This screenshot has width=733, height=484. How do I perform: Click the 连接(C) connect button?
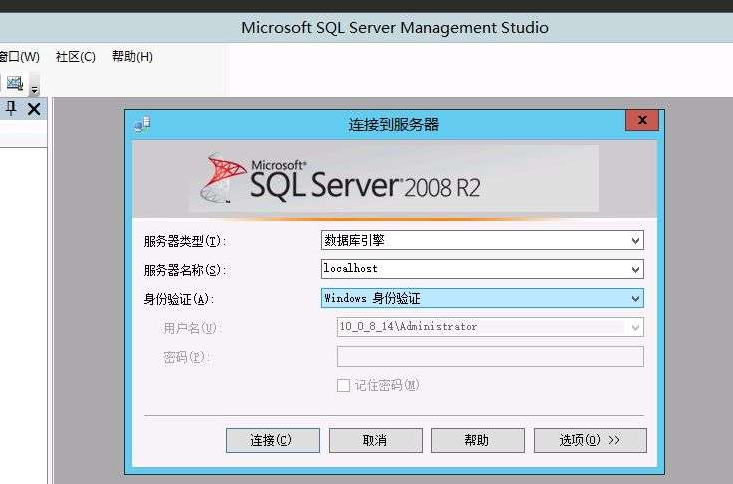pyautogui.click(x=273, y=440)
